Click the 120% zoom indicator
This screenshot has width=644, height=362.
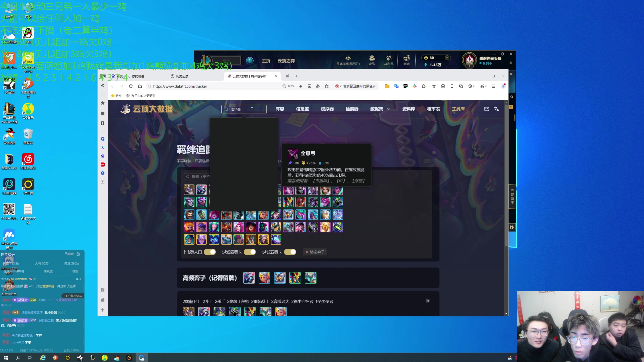(288, 86)
